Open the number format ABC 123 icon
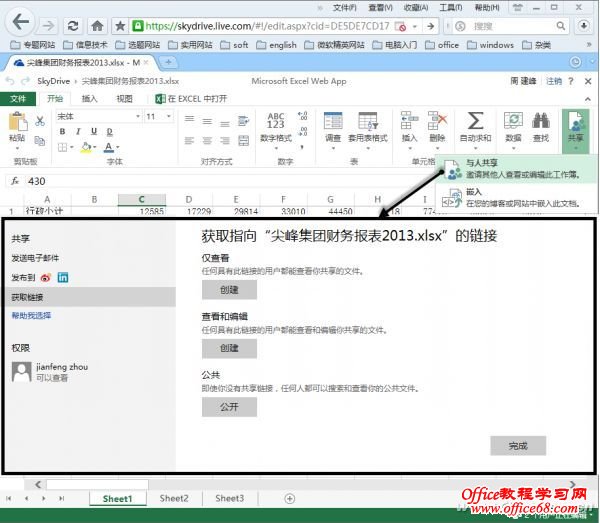600x523 pixels. pyautogui.click(x=276, y=122)
